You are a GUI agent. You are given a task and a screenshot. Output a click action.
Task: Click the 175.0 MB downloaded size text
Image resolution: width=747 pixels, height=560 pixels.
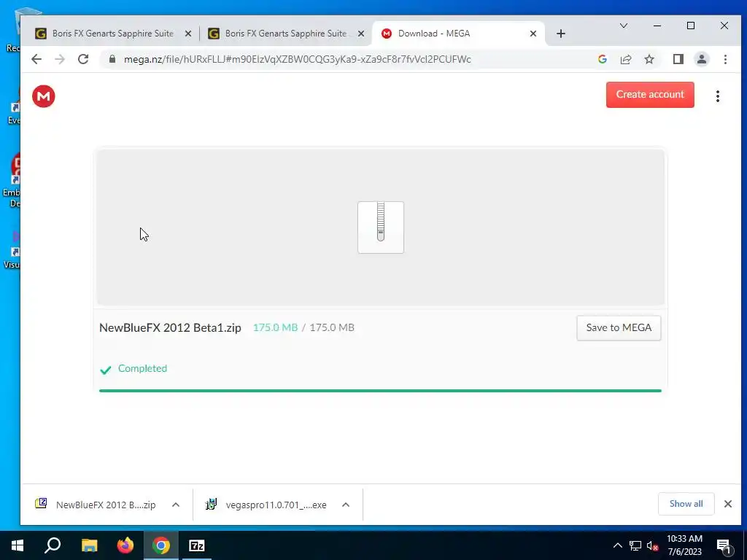[275, 327]
